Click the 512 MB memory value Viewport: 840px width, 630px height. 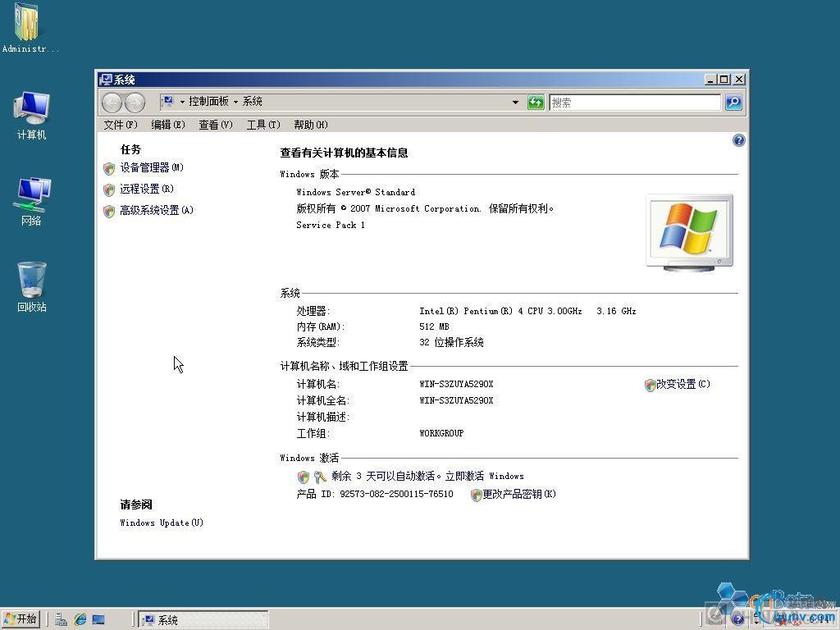[x=435, y=326]
